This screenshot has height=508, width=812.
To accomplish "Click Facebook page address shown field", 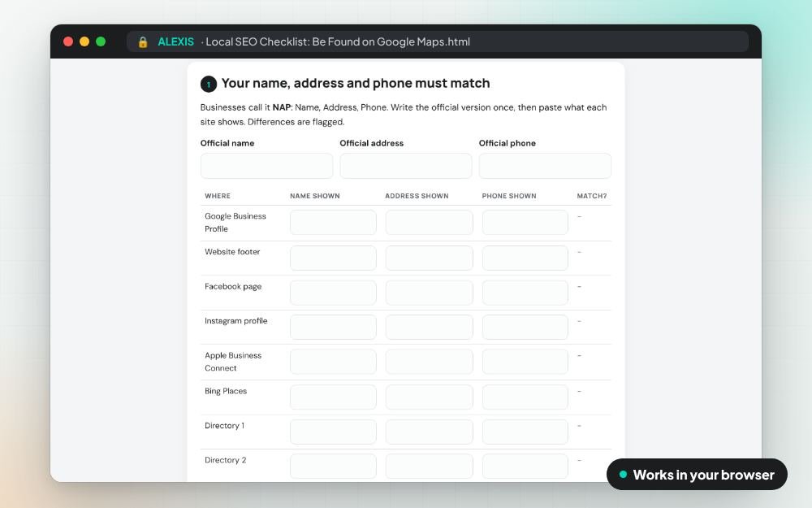I will coord(429,293).
